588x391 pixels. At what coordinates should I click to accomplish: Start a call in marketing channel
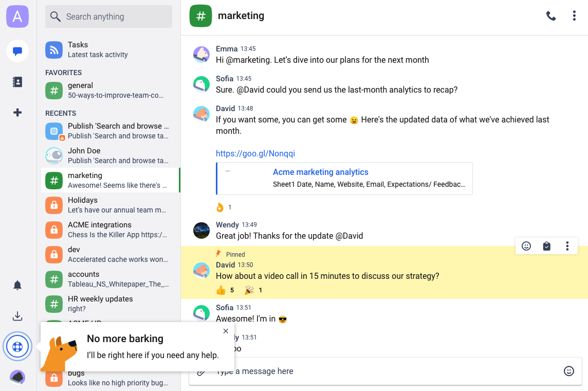point(551,16)
